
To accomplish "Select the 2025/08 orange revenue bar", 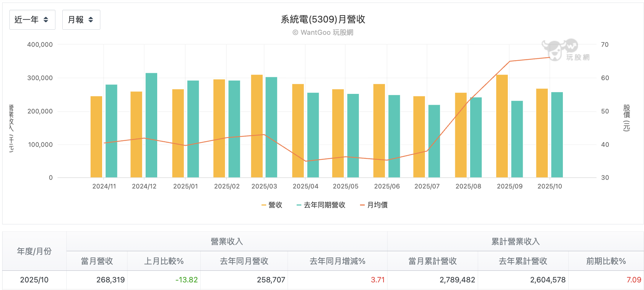I will [x=461, y=135].
